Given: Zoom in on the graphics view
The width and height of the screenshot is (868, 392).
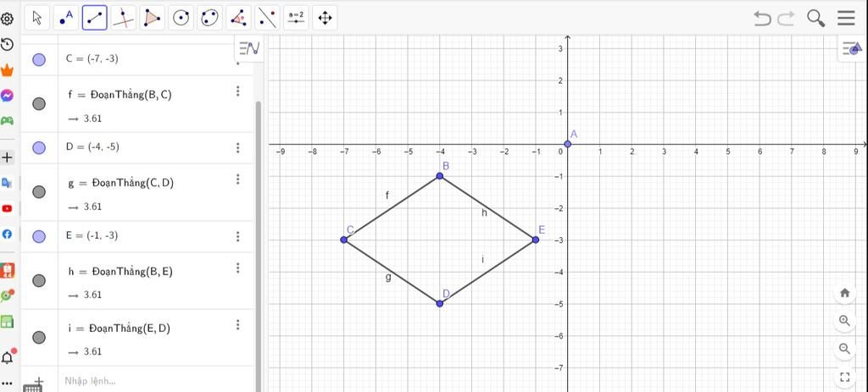Looking at the screenshot, I should click(x=845, y=321).
